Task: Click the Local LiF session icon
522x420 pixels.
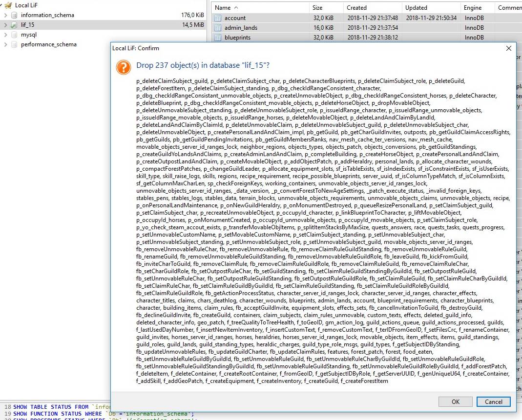Action: 8,5
